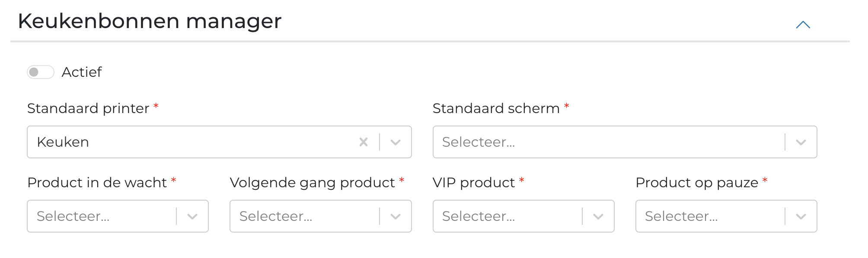
Task: Turn on the Actief switch
Action: pos(41,72)
